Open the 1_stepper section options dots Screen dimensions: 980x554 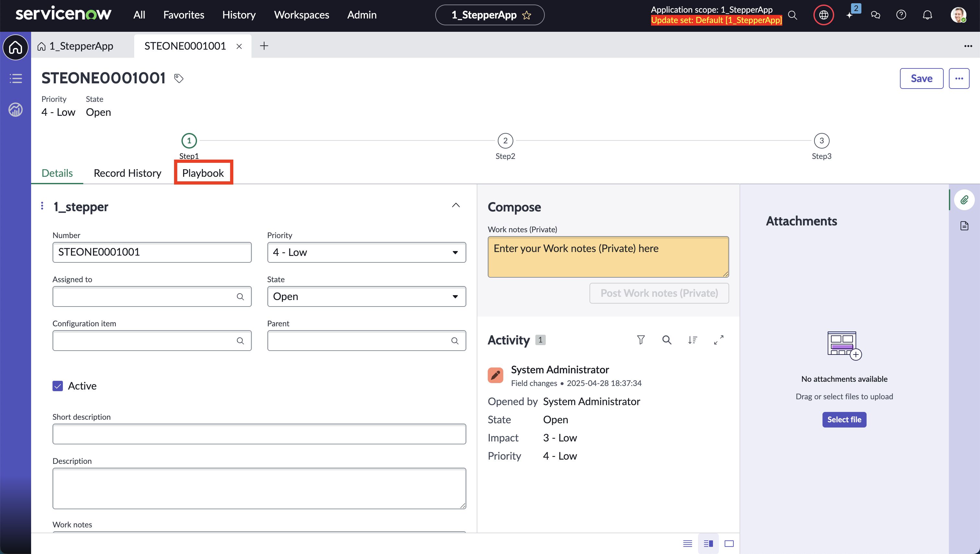tap(42, 206)
